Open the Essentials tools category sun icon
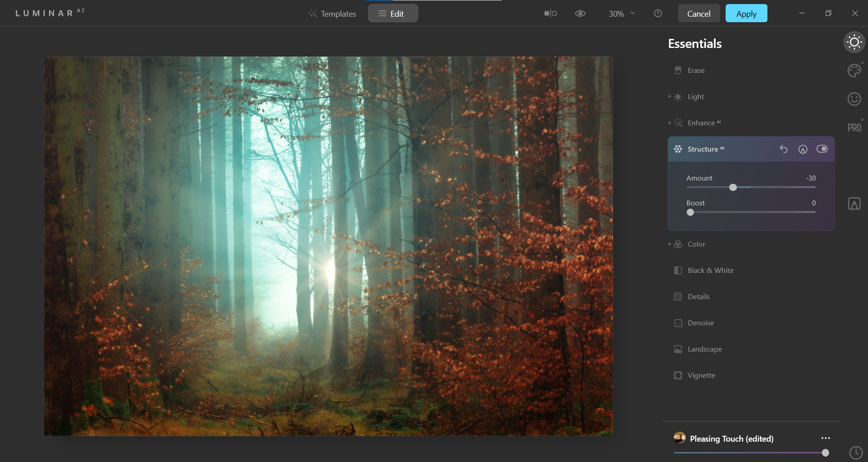This screenshot has width=868, height=462. [x=854, y=43]
